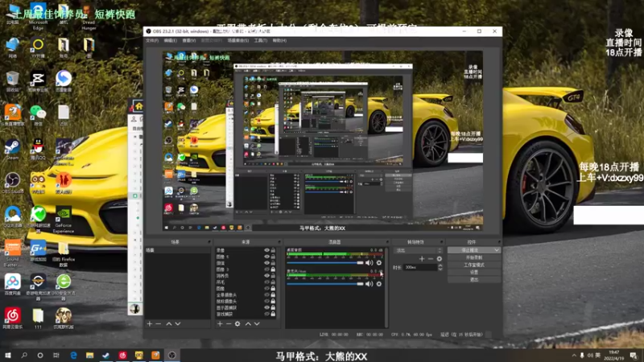Open the 场景集合(S) menu in OBS
Screen dimensions: 644x362
[x=238, y=41]
